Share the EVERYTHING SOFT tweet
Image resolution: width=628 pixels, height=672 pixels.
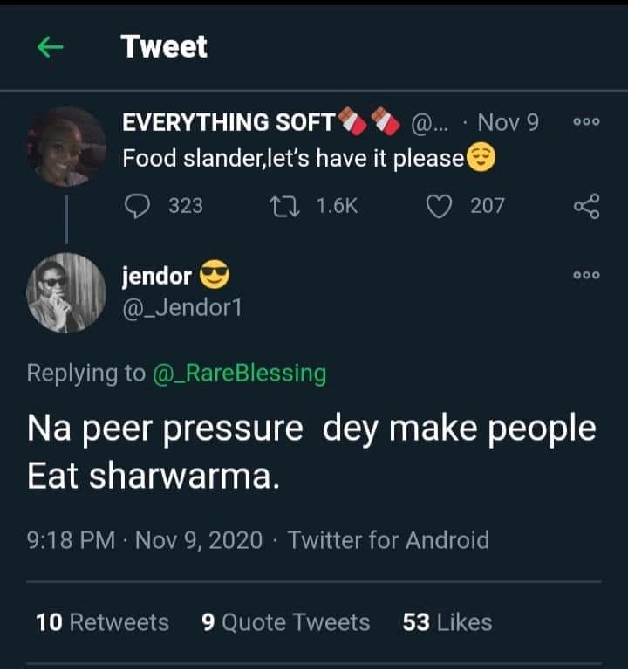coord(586,206)
